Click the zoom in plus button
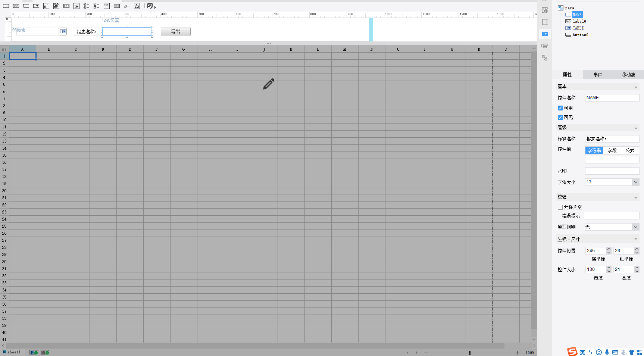Image resolution: width=644 pixels, height=356 pixels. [518, 353]
